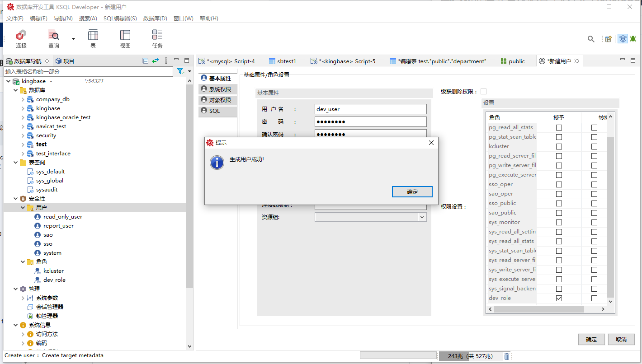Check 授予 checkbox for sso_oper
Viewport: 642px width, 364px height.
(x=559, y=184)
